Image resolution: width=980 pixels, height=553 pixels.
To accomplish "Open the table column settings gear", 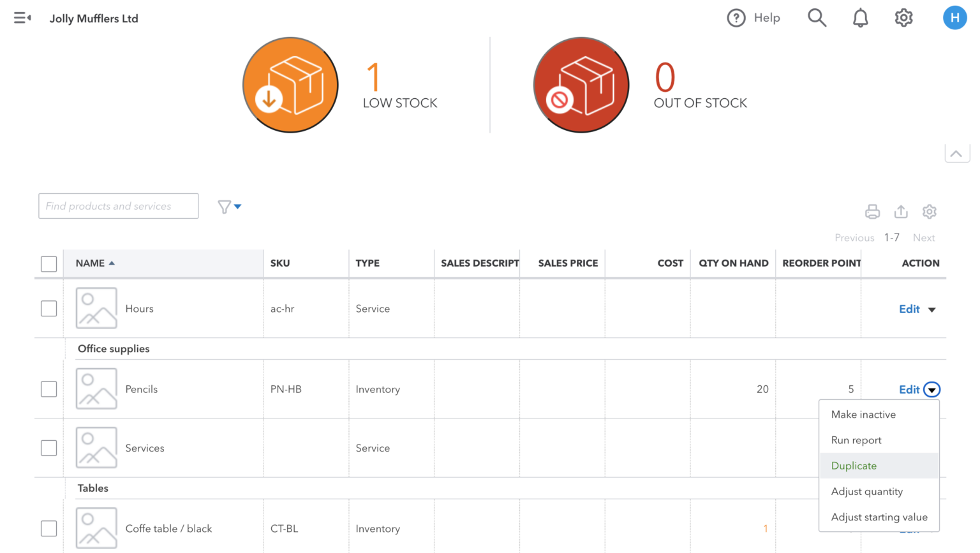I will [930, 211].
